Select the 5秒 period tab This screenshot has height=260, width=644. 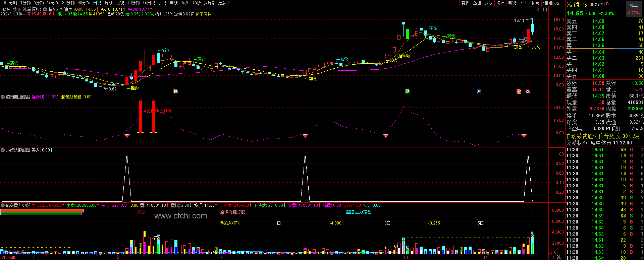click(x=185, y=3)
